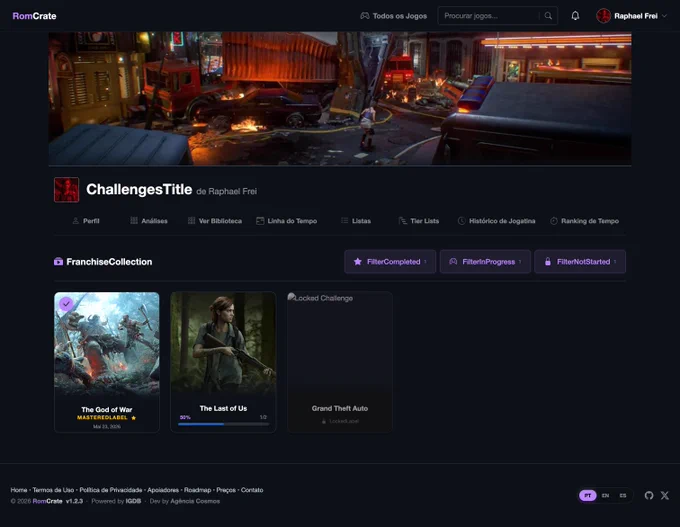This screenshot has width=680, height=527.
Task: Open the GitHub icon link
Action: pyautogui.click(x=649, y=495)
